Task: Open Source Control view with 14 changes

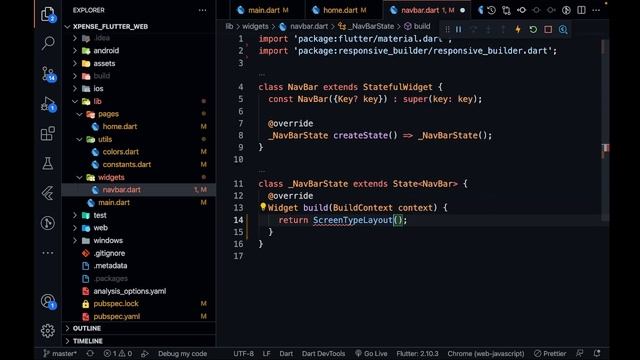Action: point(48,74)
